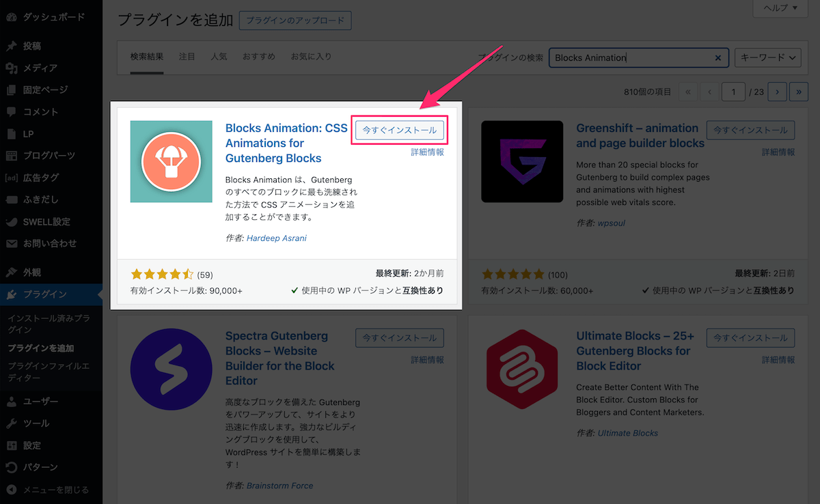Click the Users icon in sidebar
Viewport: 820px width, 504px height.
(x=12, y=402)
